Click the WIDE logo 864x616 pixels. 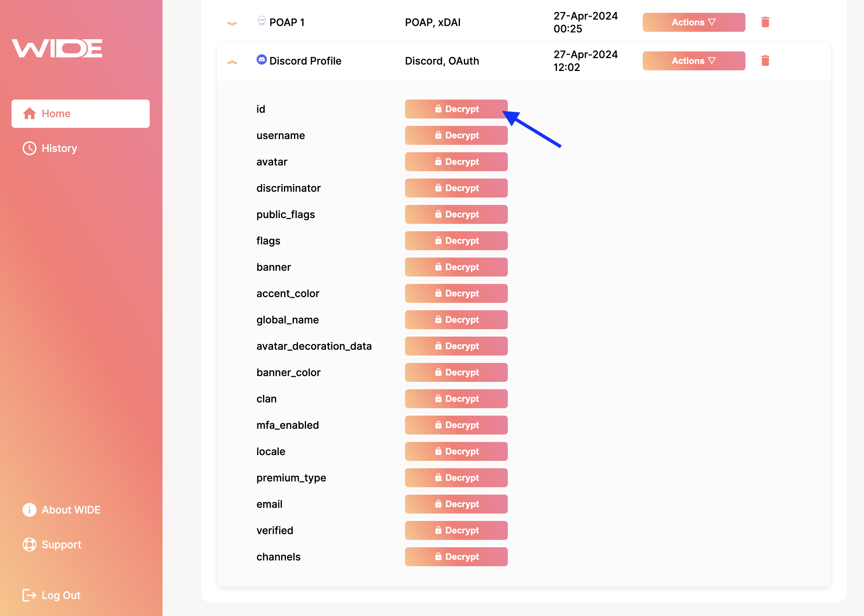pos(57,48)
